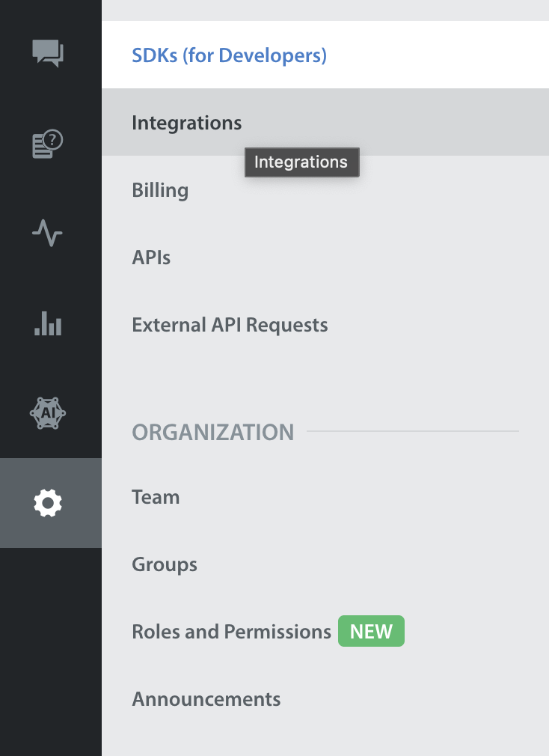Click the ORGANIZATION section header

213,432
